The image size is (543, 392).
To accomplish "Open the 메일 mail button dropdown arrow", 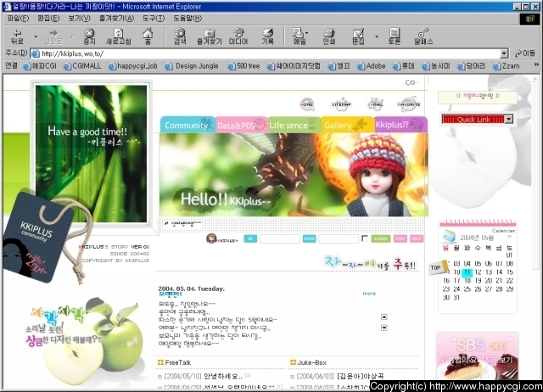I will pyautogui.click(x=307, y=33).
